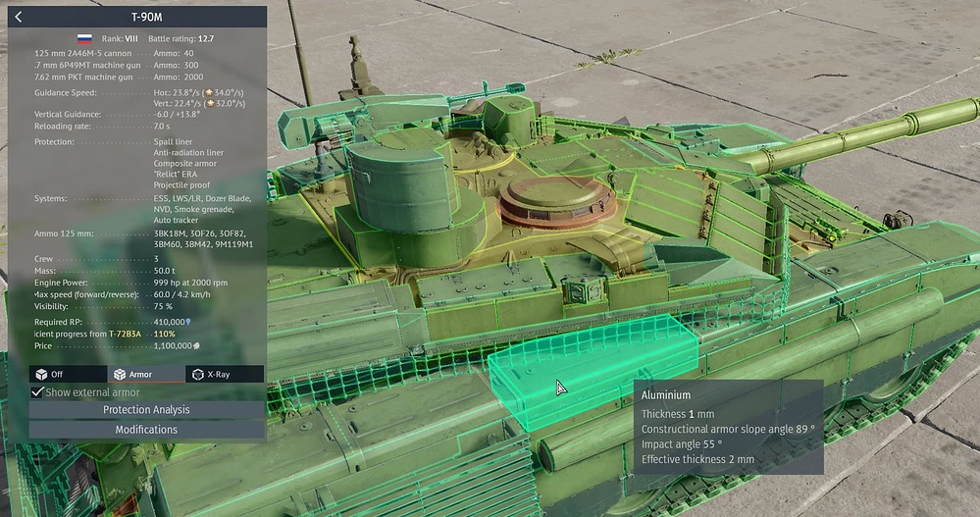The width and height of the screenshot is (980, 517).
Task: Click the star icon beside 32.0°/s
Action: click(x=211, y=103)
